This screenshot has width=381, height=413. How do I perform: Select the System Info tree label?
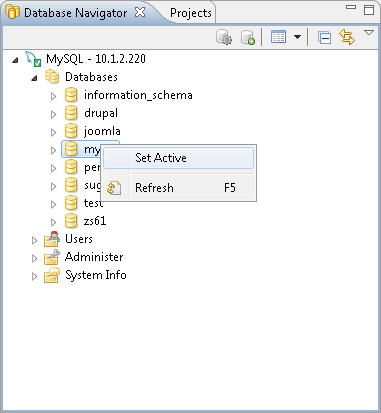(x=96, y=275)
